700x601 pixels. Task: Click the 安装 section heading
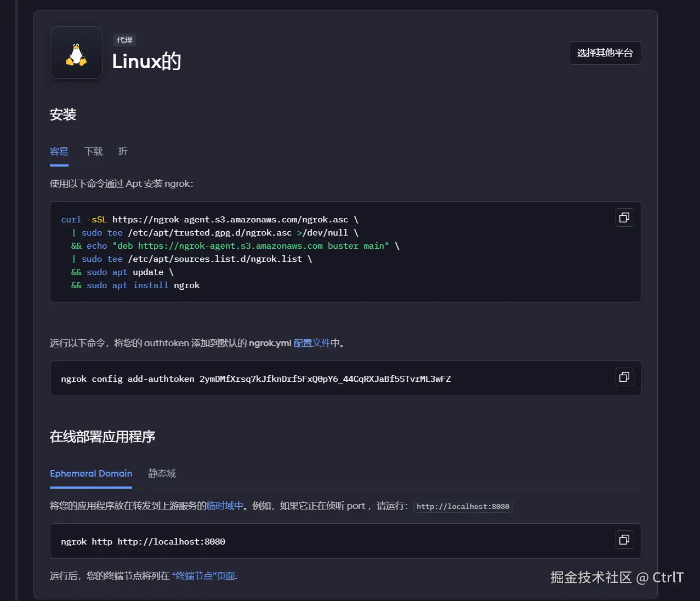click(x=63, y=115)
